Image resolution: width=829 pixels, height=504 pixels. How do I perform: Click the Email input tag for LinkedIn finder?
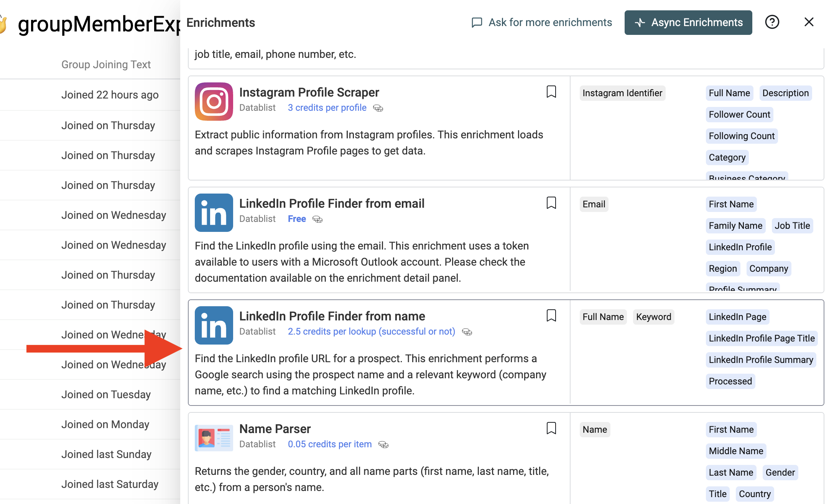[x=593, y=204]
